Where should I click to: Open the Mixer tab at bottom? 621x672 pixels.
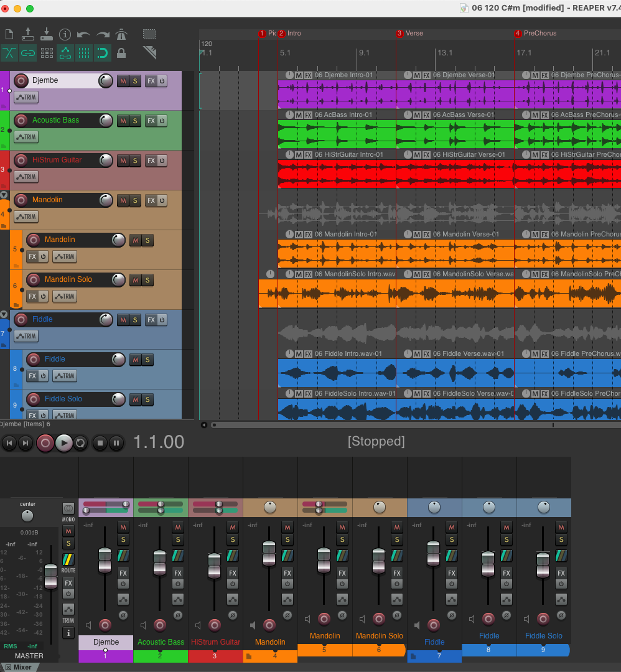click(x=19, y=667)
